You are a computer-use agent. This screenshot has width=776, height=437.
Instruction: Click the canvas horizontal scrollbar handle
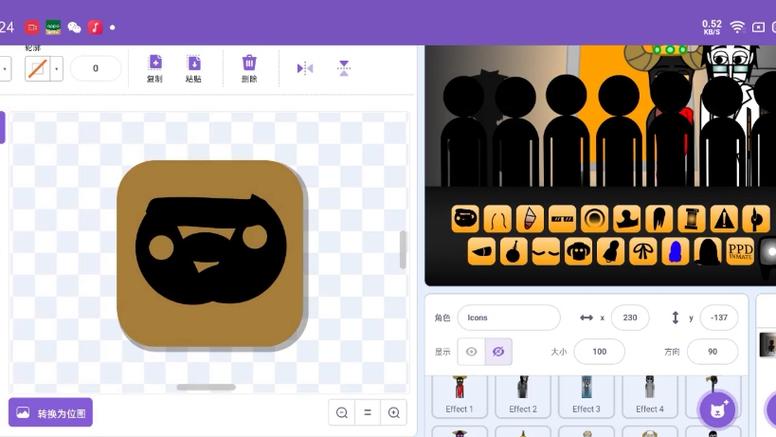tap(206, 387)
